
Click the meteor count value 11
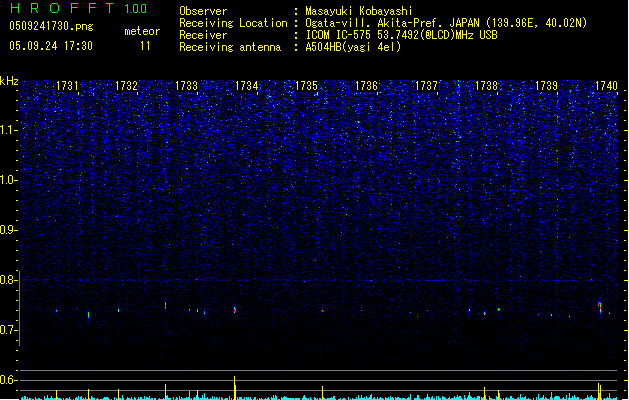point(145,46)
